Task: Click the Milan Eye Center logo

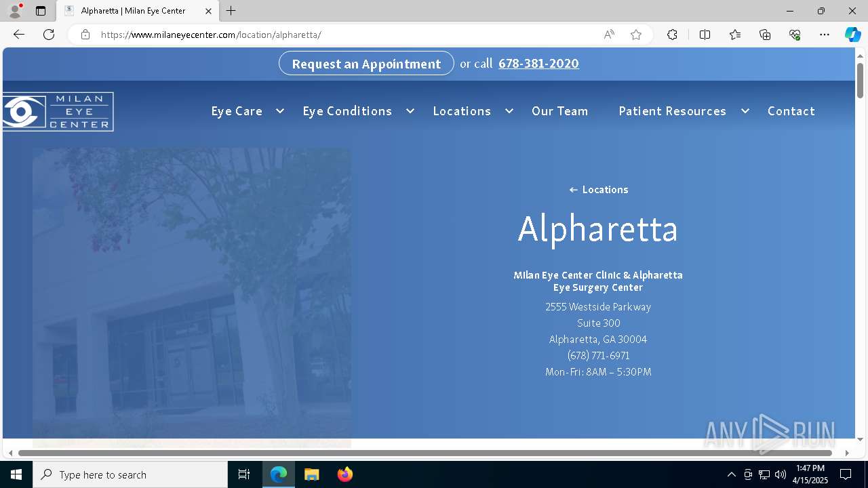Action: pos(57,111)
